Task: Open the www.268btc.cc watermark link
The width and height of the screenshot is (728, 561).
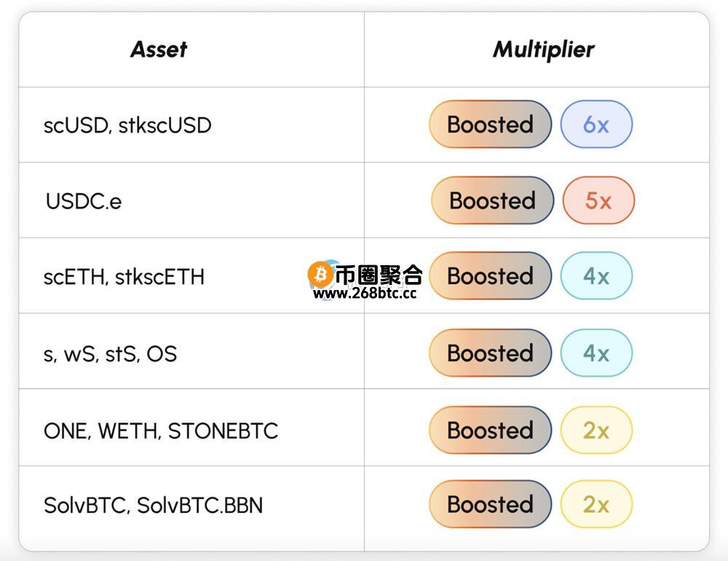Action: tap(365, 294)
